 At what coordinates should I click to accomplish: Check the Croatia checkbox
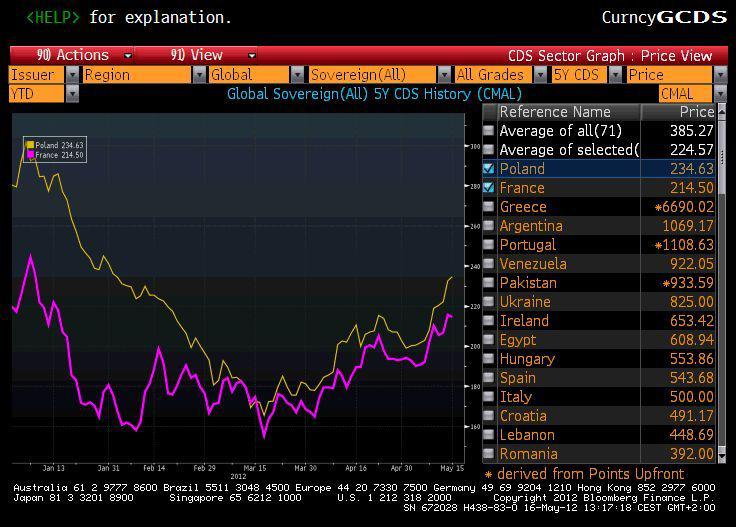[489, 416]
